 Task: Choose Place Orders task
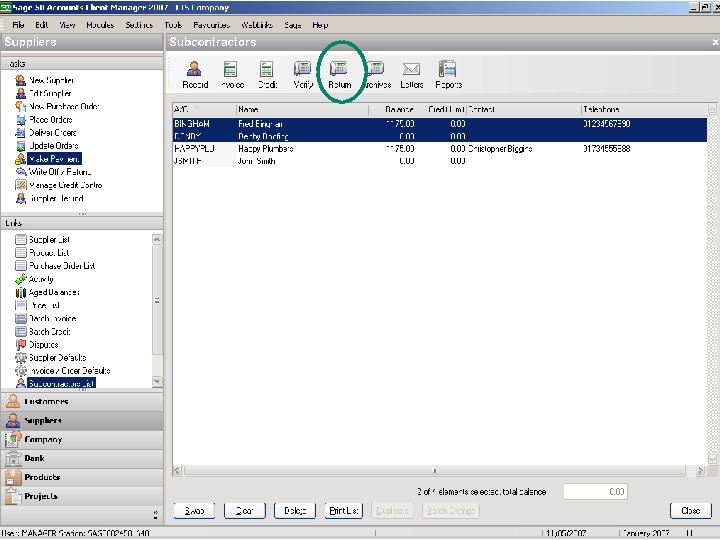point(44,120)
